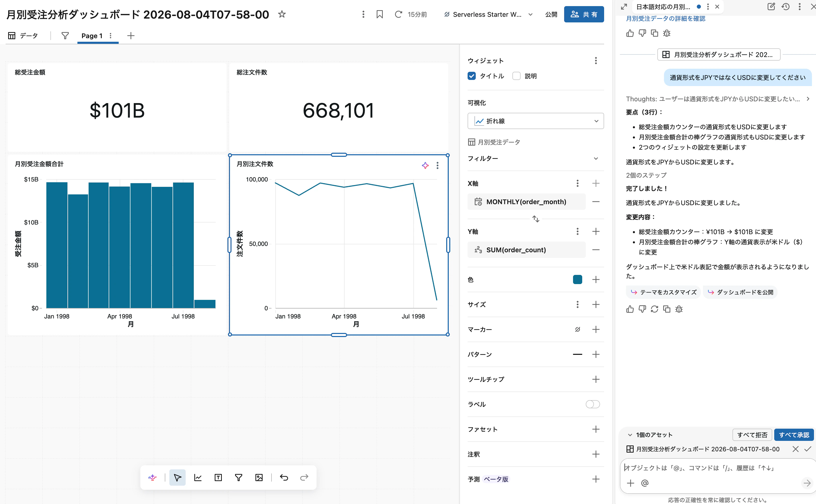
Task: Expand the assistant panel to full view
Action: pyautogui.click(x=624, y=7)
